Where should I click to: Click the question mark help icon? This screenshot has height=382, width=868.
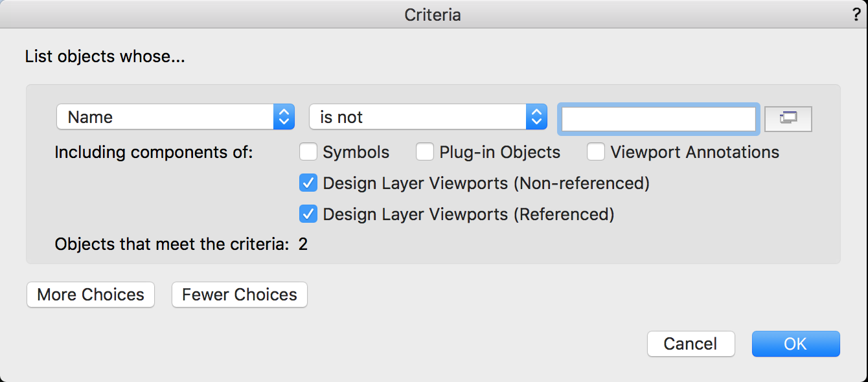(x=856, y=16)
